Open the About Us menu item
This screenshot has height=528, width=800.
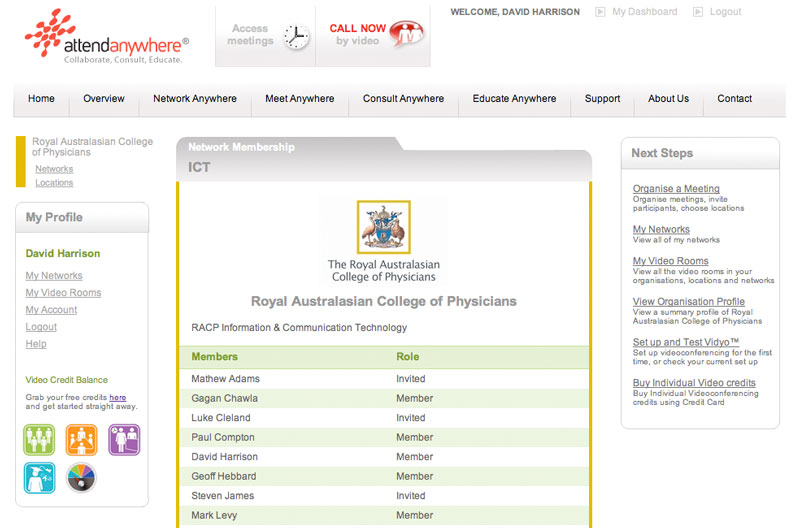click(668, 98)
